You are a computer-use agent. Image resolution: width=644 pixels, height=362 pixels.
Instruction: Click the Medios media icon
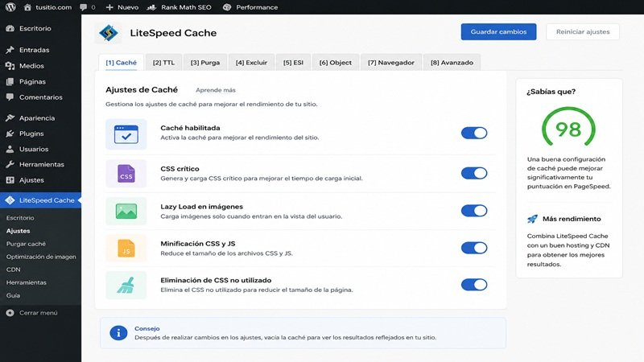[x=10, y=66]
